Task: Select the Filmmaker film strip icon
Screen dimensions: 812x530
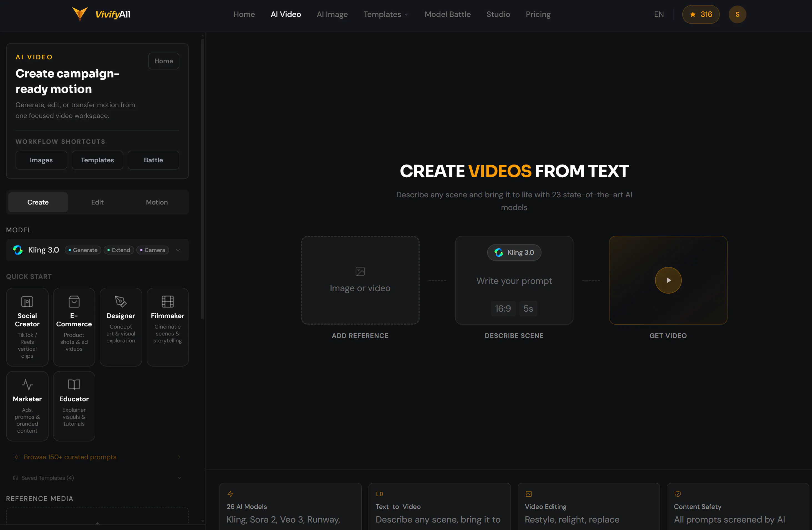Action: pos(167,302)
